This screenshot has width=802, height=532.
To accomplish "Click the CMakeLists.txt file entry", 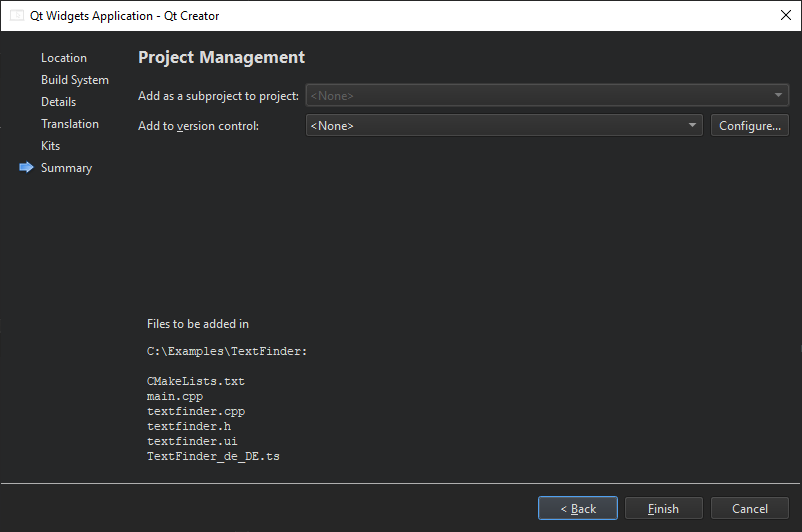I will click(x=196, y=381).
